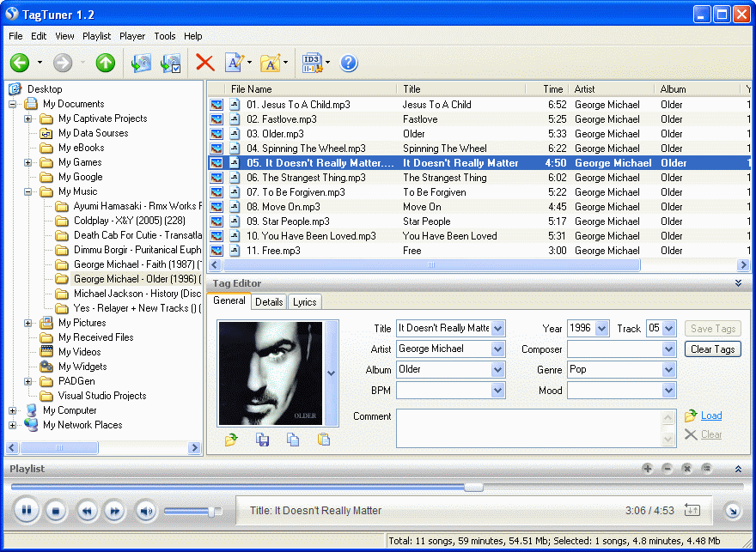Click the green Back navigation arrow

coord(20,63)
